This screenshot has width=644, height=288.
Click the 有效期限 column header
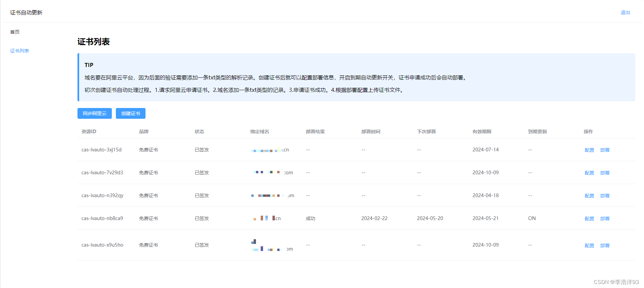[482, 132]
